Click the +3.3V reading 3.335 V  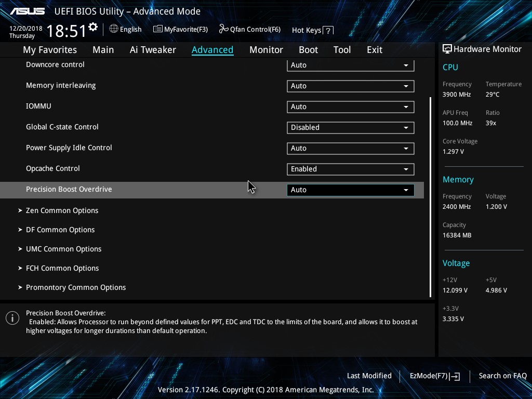pyautogui.click(x=453, y=319)
